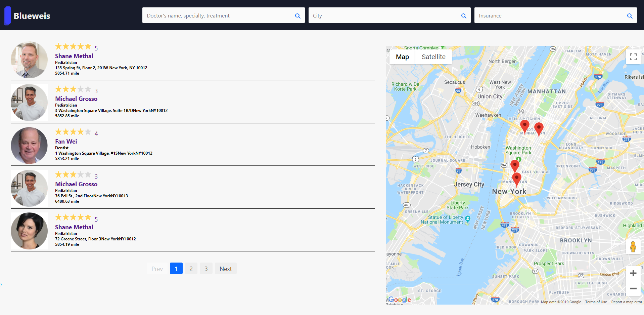Click the search icon in the doctor name field
The width and height of the screenshot is (644, 315).
(297, 16)
